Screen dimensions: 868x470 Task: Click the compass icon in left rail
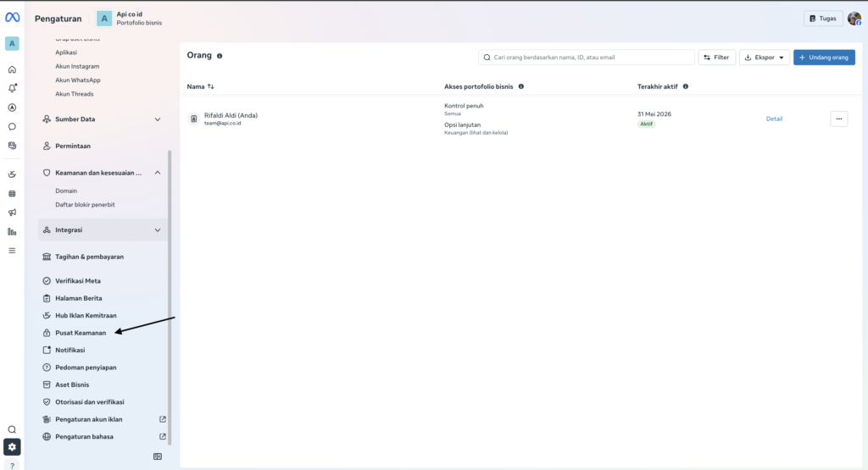coord(12,108)
